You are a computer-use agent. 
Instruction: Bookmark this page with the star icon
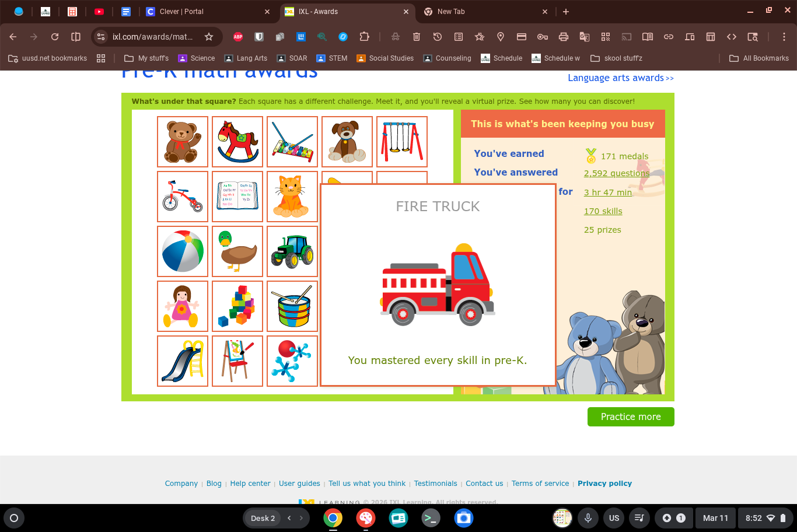[209, 37]
